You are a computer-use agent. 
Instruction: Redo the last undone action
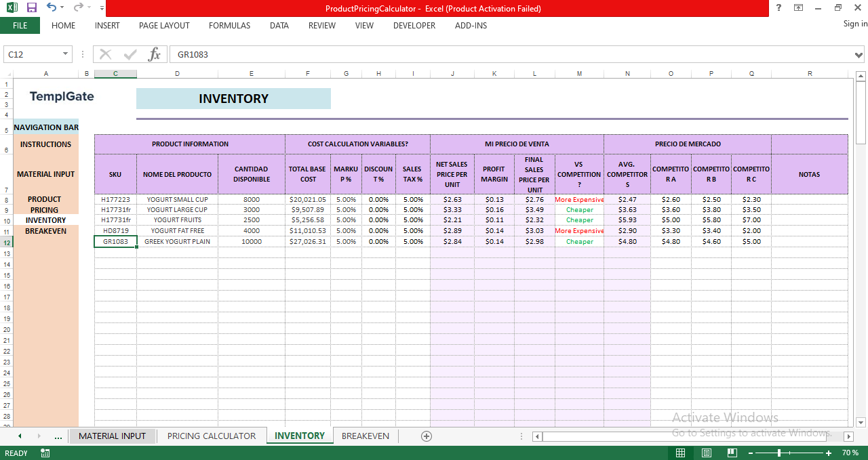[78, 7]
